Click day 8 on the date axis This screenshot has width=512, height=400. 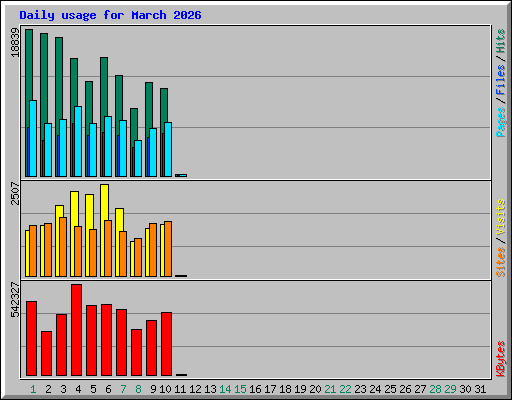coord(138,389)
